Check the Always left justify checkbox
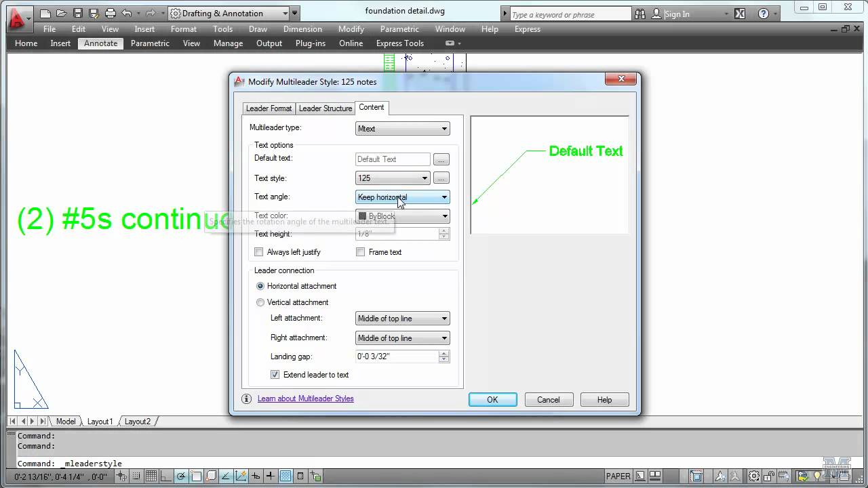Image resolution: width=868 pixels, height=488 pixels. (x=259, y=252)
